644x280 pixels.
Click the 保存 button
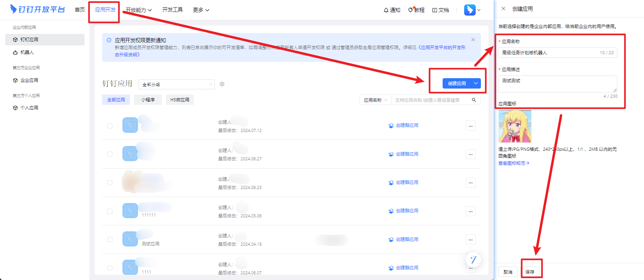[x=530, y=272]
